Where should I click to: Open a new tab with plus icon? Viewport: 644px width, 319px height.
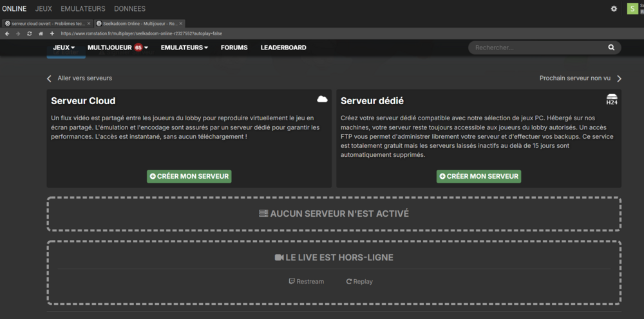pyautogui.click(x=52, y=33)
